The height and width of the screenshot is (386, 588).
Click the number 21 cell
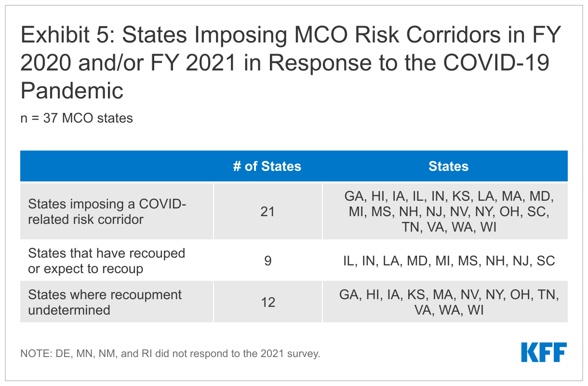(x=267, y=211)
